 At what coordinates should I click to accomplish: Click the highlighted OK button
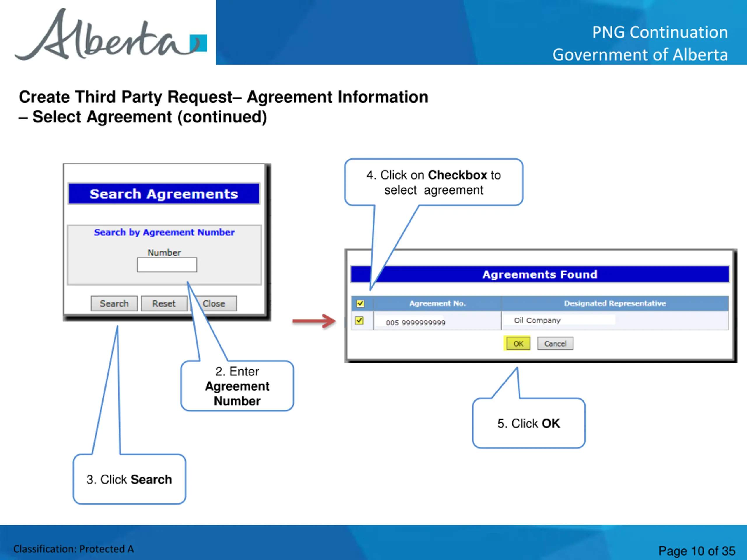pos(518,344)
